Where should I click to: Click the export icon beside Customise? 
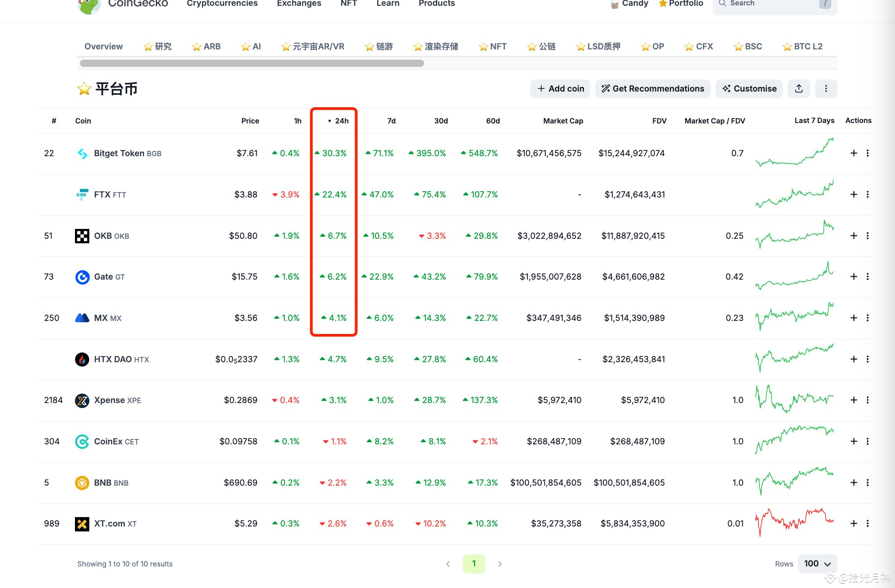point(798,88)
